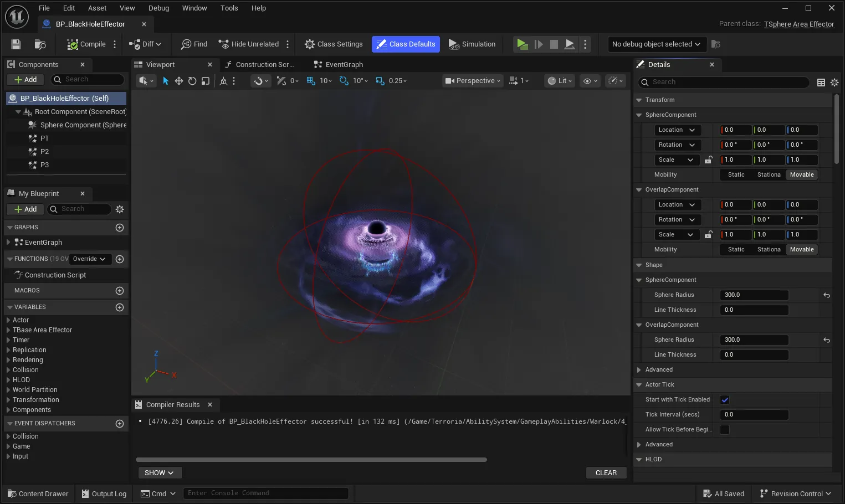
Task: Open My Blueprint settings gear
Action: point(120,209)
